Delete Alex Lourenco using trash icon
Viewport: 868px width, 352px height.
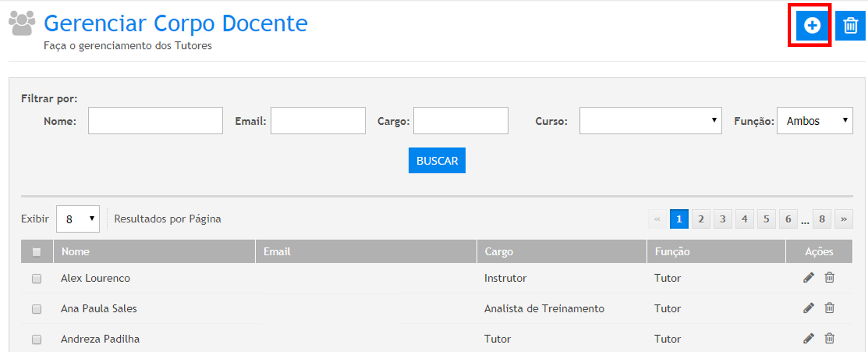[830, 278]
